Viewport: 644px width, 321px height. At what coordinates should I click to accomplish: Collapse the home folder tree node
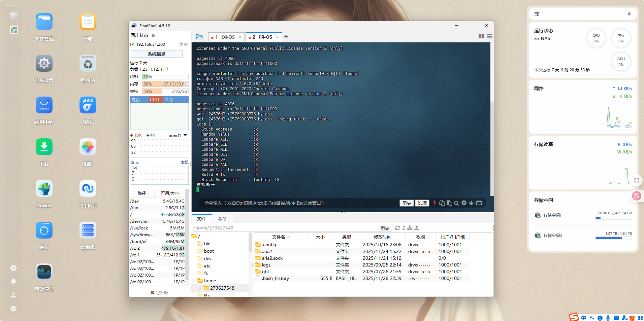(194, 281)
